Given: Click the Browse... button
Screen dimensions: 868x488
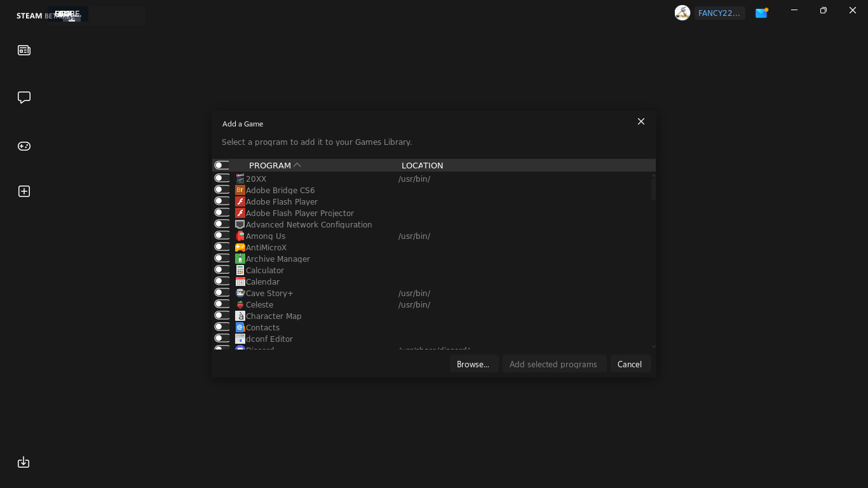Looking at the screenshot, I should click(473, 364).
